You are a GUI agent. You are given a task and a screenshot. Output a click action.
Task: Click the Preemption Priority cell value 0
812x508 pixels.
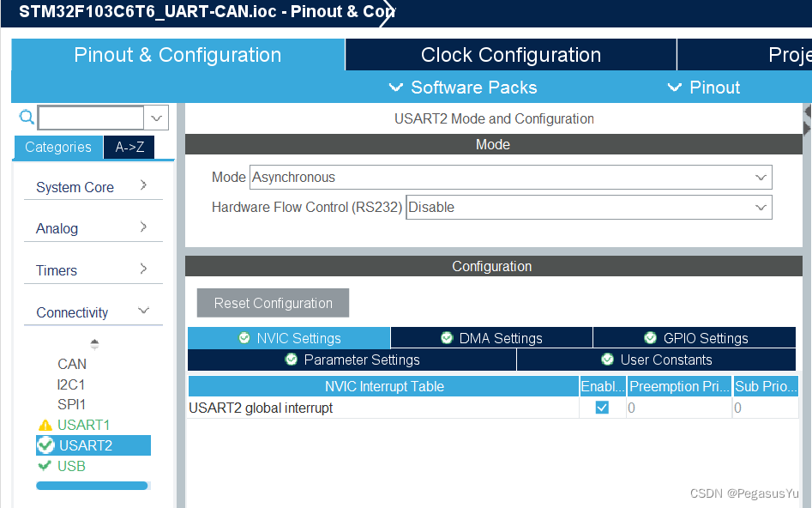679,408
